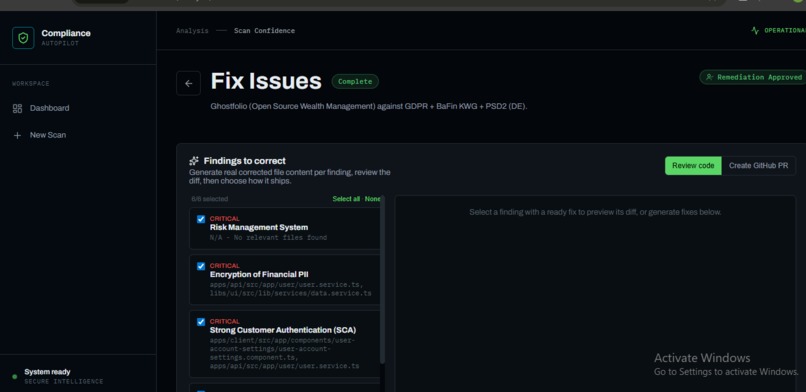Click the 'N/A - No relevant files found' text
The width and height of the screenshot is (806, 392).
[x=268, y=238]
